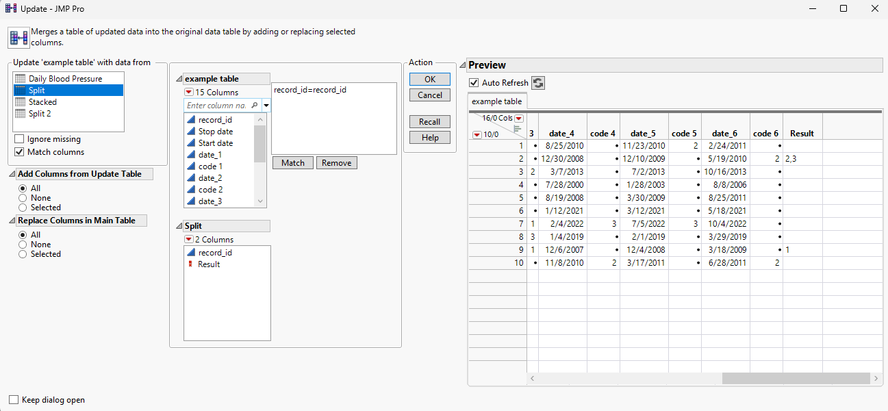Switch to the example table preview tab
Viewport: 888px width, 411px height.
497,102
